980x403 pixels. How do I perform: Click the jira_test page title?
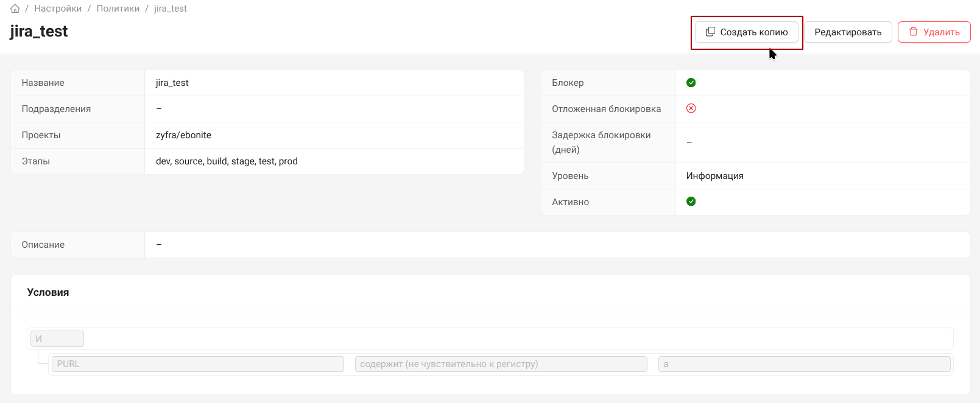[39, 32]
